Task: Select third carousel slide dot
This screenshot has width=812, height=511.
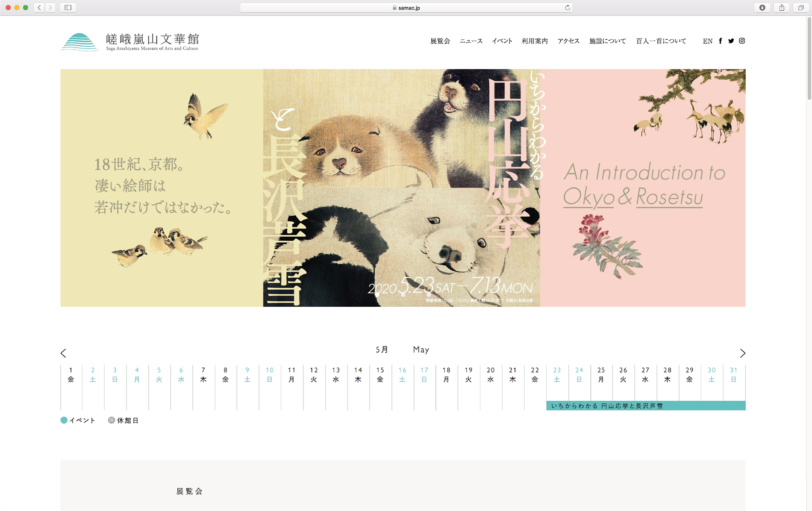Action: tap(429, 294)
